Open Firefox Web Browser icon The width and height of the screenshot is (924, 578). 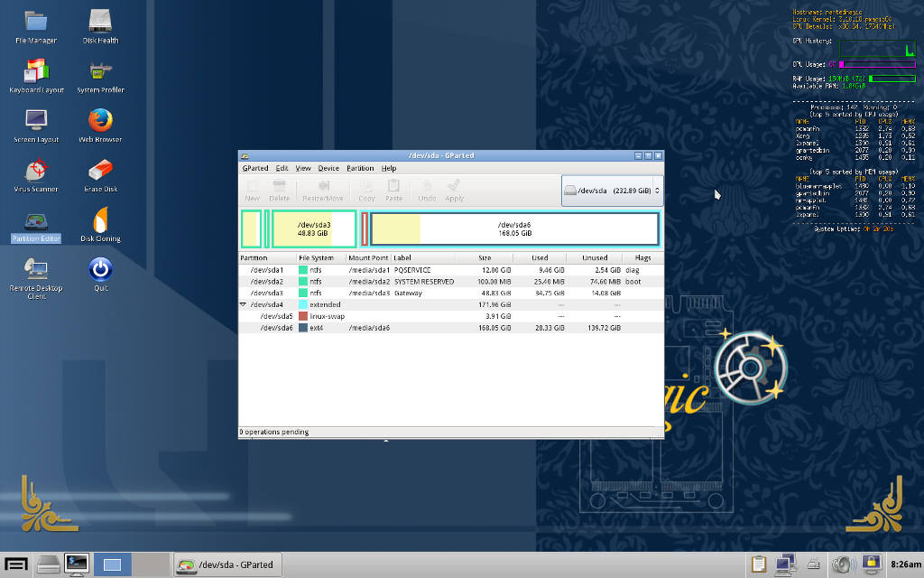pyautogui.click(x=100, y=121)
